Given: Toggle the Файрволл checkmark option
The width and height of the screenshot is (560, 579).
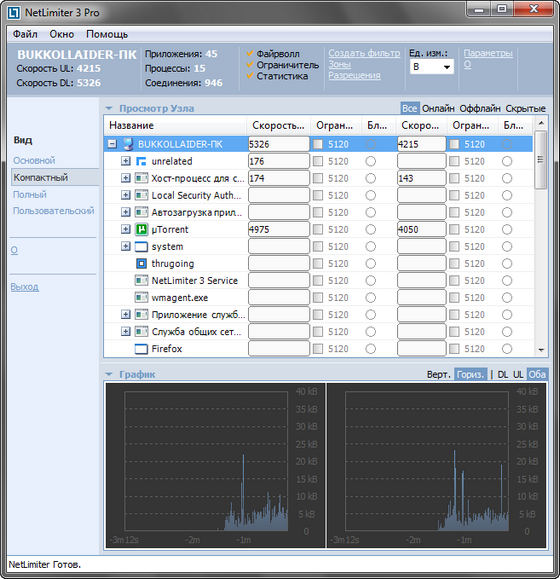Looking at the screenshot, I should (250, 54).
